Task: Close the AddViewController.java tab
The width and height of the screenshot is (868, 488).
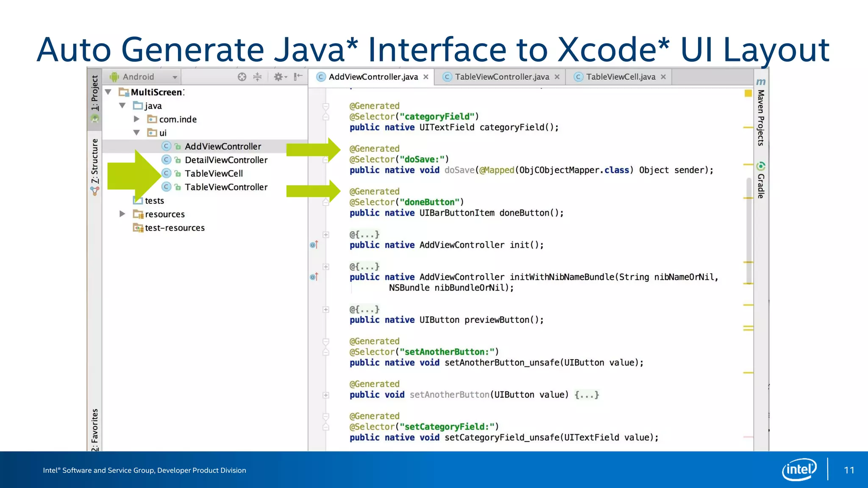Action: coord(426,77)
